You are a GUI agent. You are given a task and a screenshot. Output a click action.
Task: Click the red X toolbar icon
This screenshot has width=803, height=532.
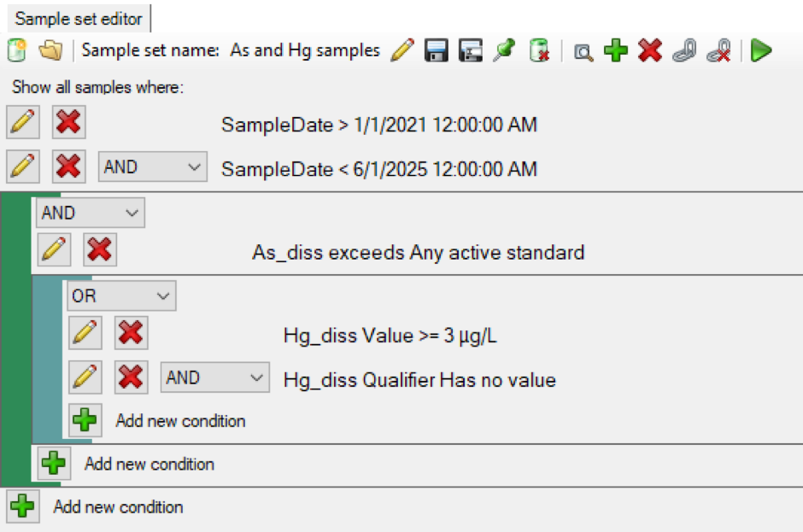pyautogui.click(x=650, y=50)
